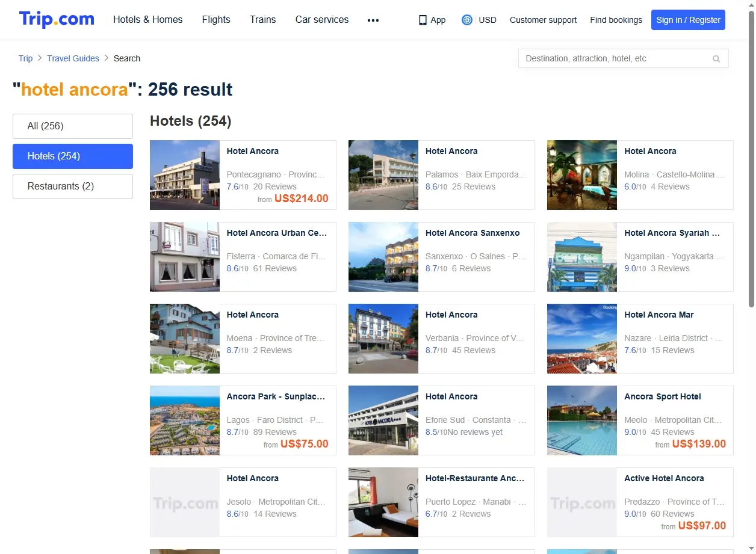Click the US$214.00 price
756x554 pixels.
(302, 199)
